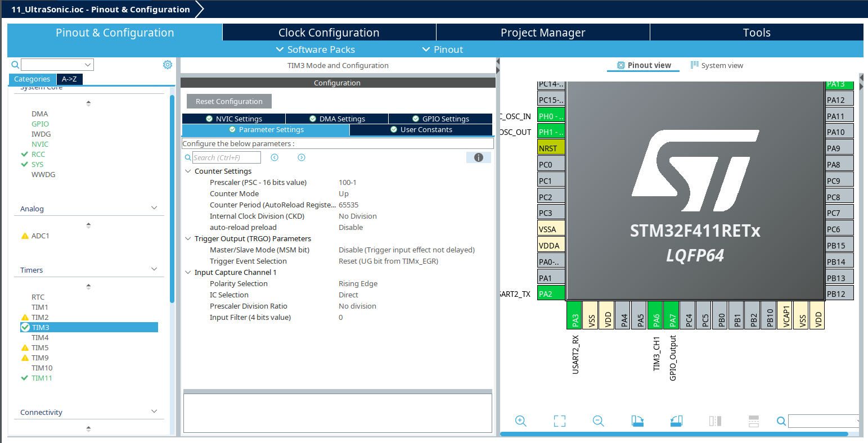Click the PA2 USART2_TX pin

(551, 293)
